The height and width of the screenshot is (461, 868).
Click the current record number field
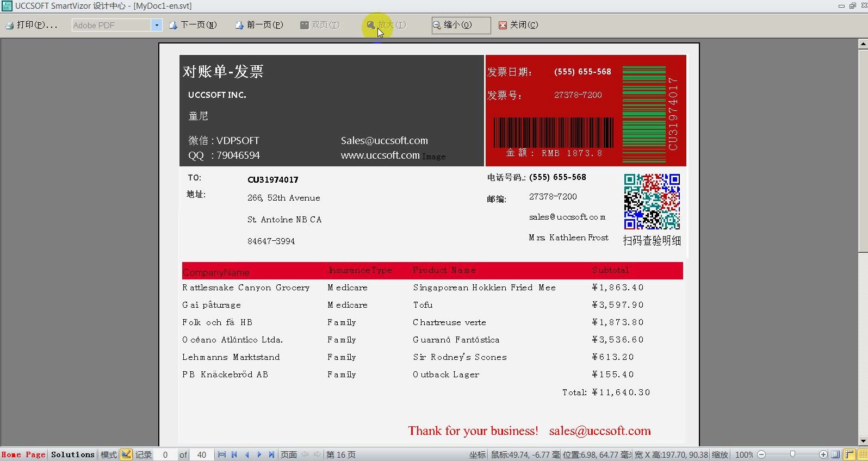(165, 454)
